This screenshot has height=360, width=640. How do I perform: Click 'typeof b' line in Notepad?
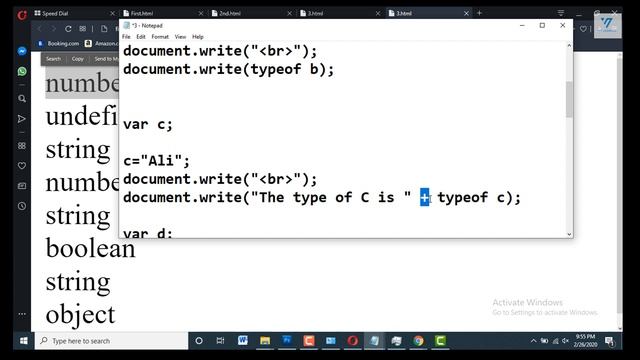click(x=229, y=69)
